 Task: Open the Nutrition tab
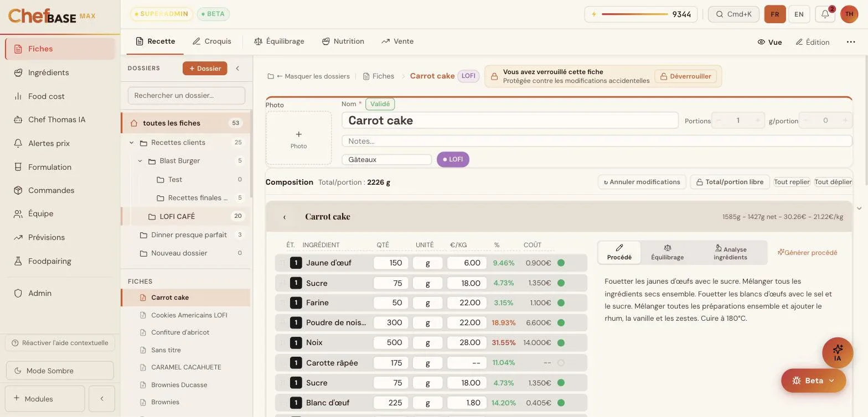click(x=343, y=41)
